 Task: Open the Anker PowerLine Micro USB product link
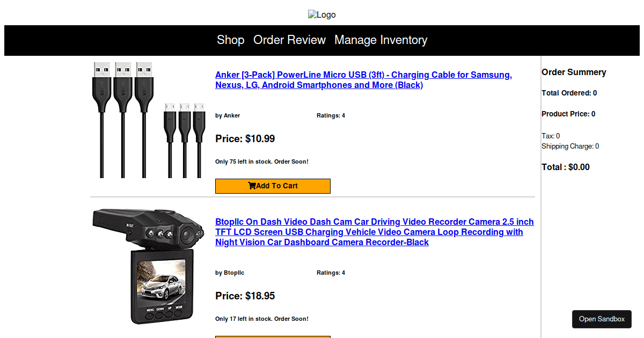(x=363, y=79)
